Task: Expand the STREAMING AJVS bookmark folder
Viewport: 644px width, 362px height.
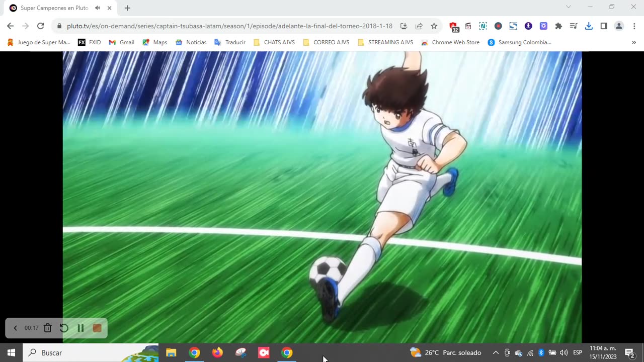Action: (385, 42)
